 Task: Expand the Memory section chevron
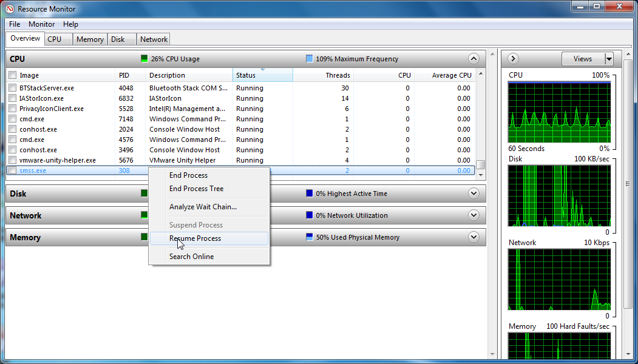pyautogui.click(x=473, y=237)
